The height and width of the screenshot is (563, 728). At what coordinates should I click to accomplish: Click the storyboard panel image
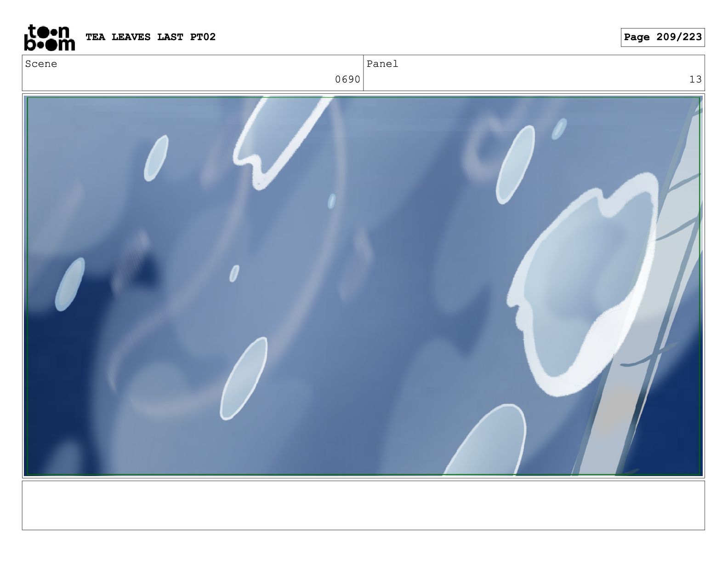point(364,286)
